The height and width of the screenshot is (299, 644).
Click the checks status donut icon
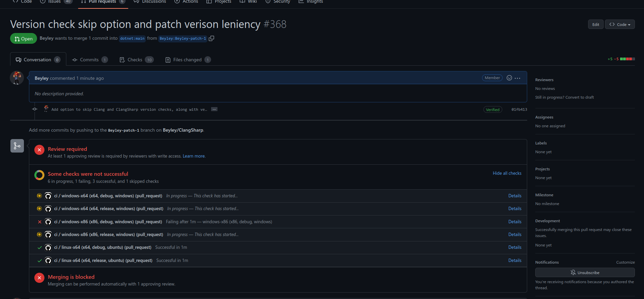39,175
